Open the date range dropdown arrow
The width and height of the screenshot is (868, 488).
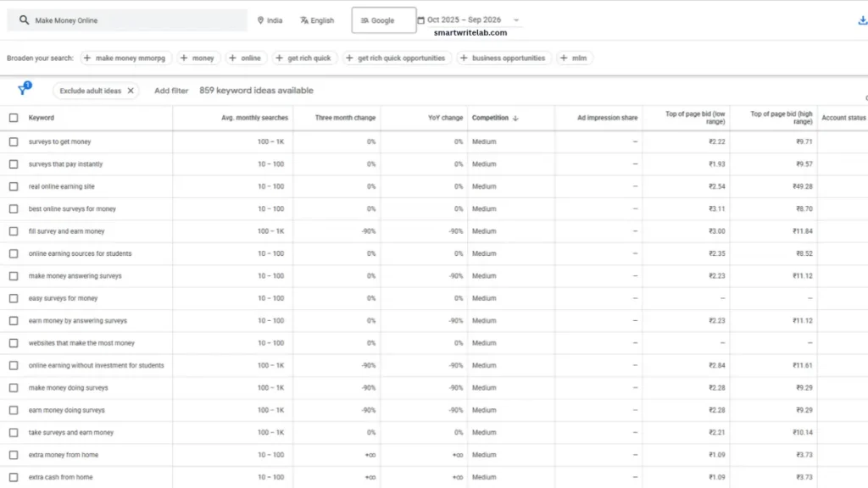point(516,20)
